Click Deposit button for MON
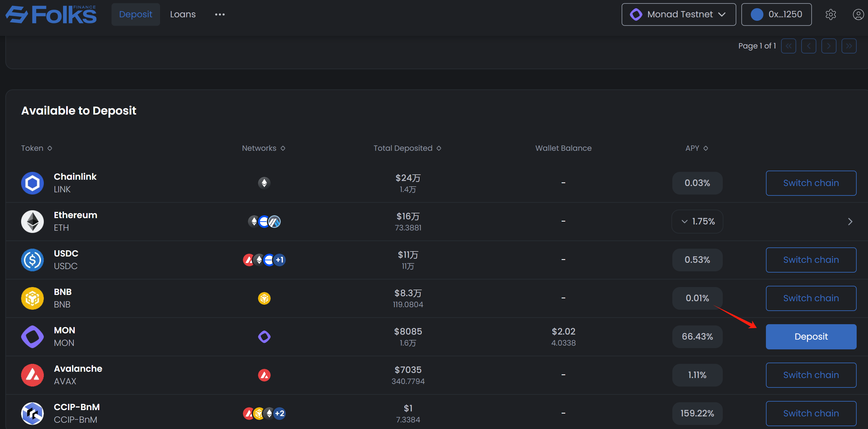 [x=811, y=336]
